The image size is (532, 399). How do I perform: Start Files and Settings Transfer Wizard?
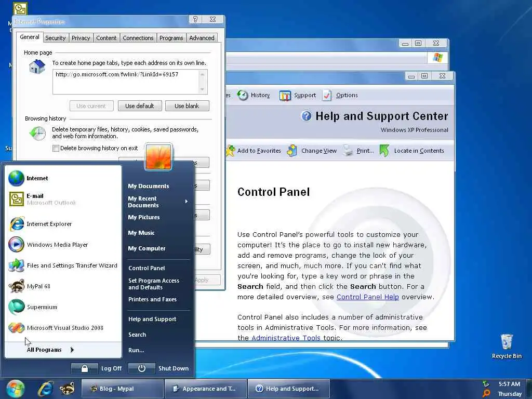(x=63, y=265)
